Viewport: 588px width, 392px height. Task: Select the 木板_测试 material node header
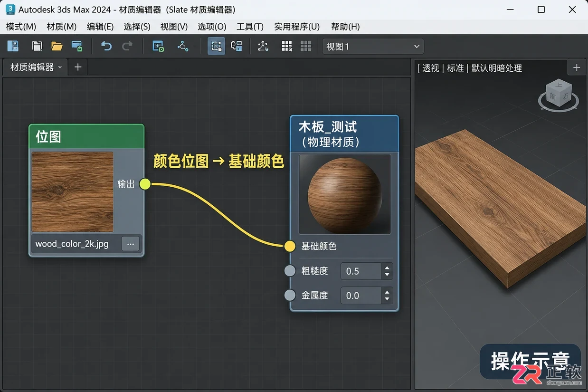pyautogui.click(x=344, y=134)
